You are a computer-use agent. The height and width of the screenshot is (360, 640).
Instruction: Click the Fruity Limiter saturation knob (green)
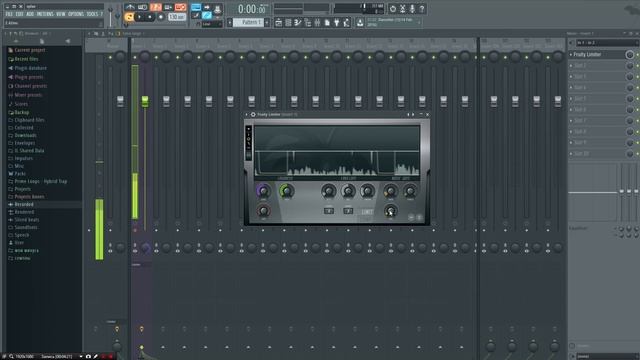(x=287, y=191)
